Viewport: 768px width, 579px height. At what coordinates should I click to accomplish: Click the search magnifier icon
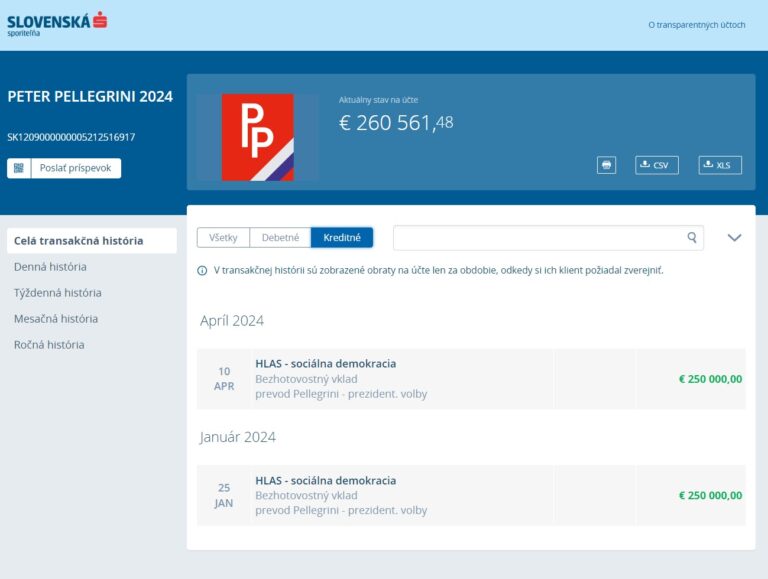tap(691, 238)
